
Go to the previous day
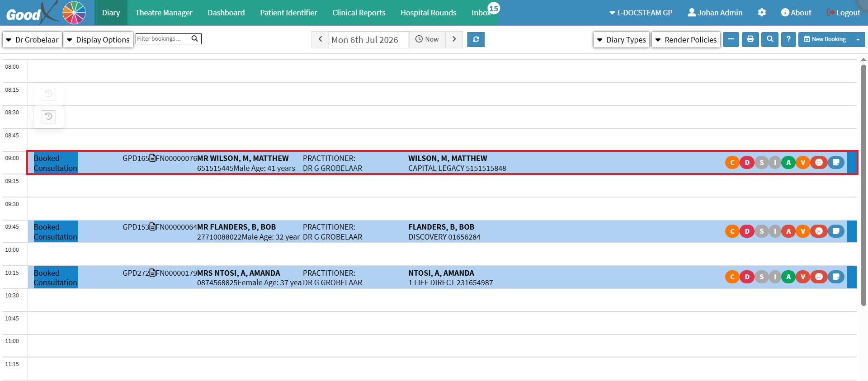(x=320, y=39)
